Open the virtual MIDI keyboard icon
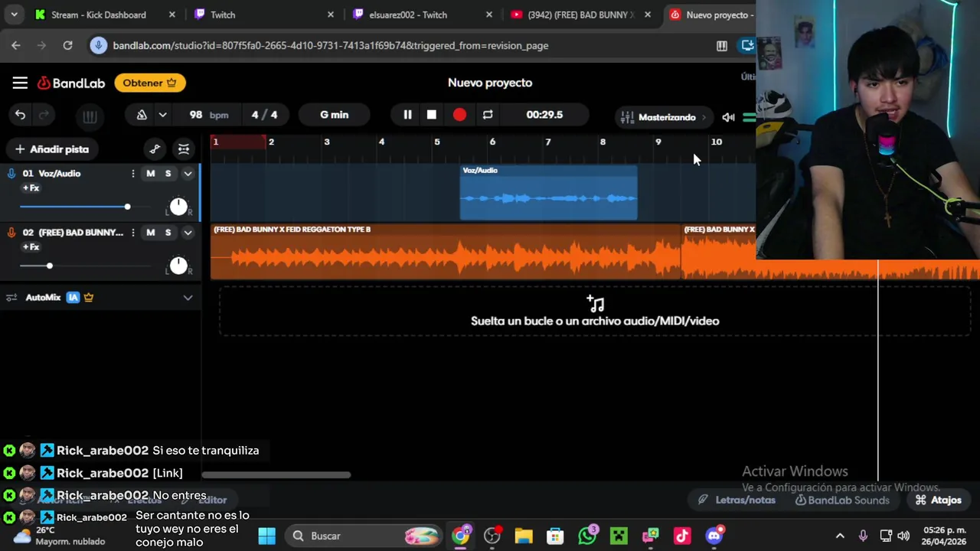 [90, 116]
